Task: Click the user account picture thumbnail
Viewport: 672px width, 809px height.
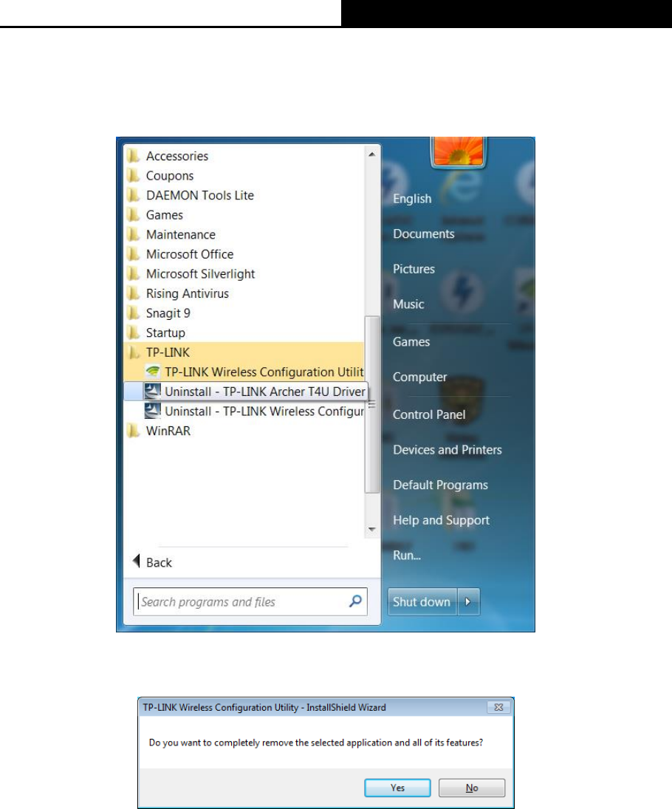Action: (x=458, y=151)
